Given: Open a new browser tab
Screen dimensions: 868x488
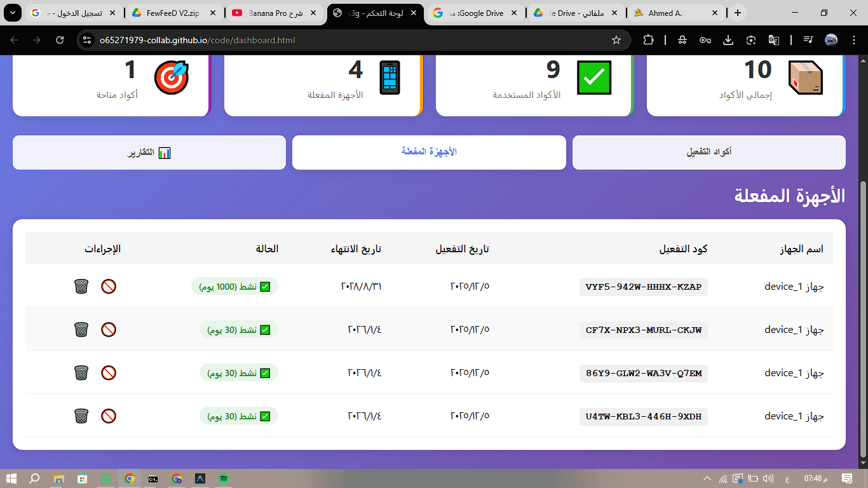Looking at the screenshot, I should click(x=738, y=13).
